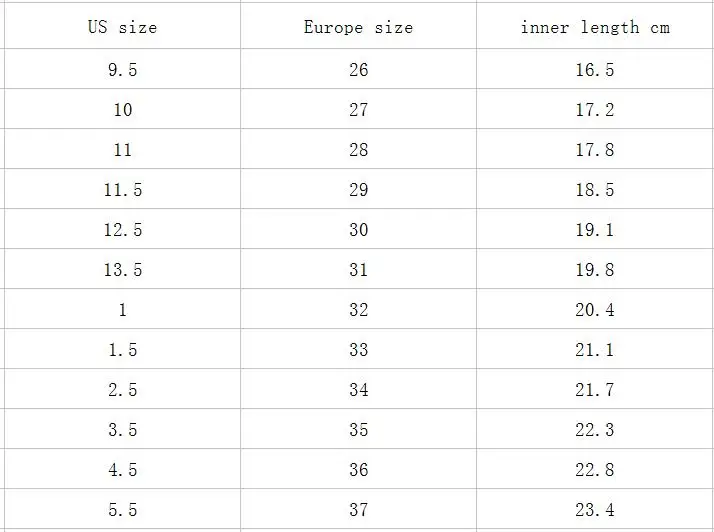Viewport: 714px width, 532px height.
Task: Click the US size 13.5 cell
Action: pyautogui.click(x=122, y=269)
